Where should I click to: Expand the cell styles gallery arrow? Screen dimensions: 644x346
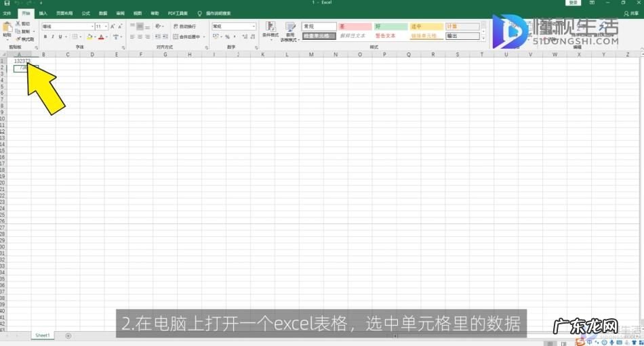[483, 39]
